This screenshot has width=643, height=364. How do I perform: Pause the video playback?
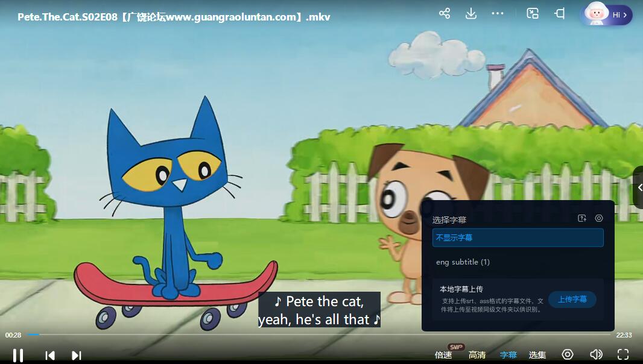(18, 355)
